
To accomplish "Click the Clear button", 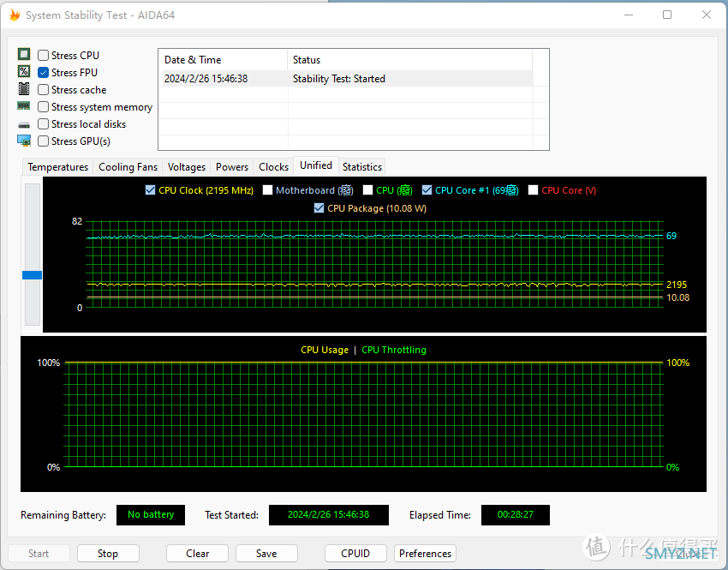I will coord(197,553).
